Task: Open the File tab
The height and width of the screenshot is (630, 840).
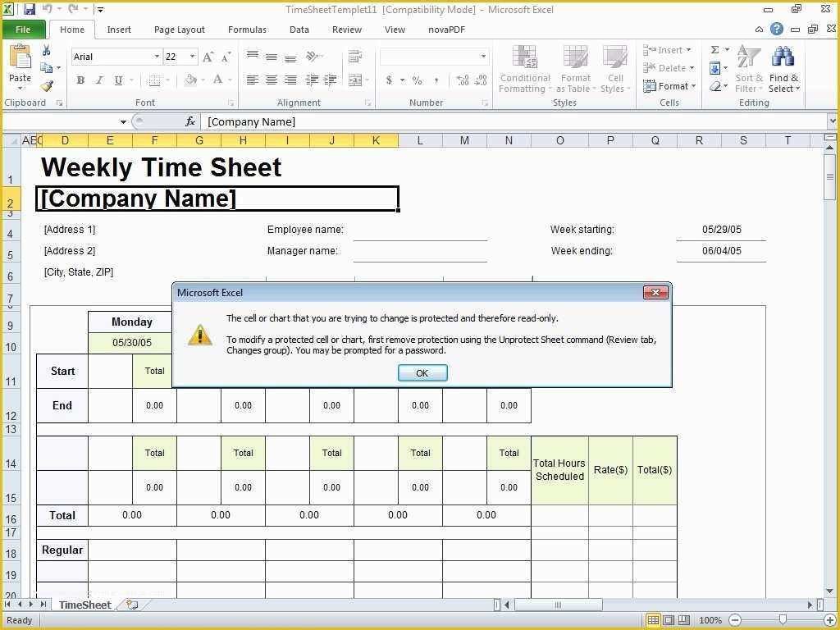Action: pos(23,30)
